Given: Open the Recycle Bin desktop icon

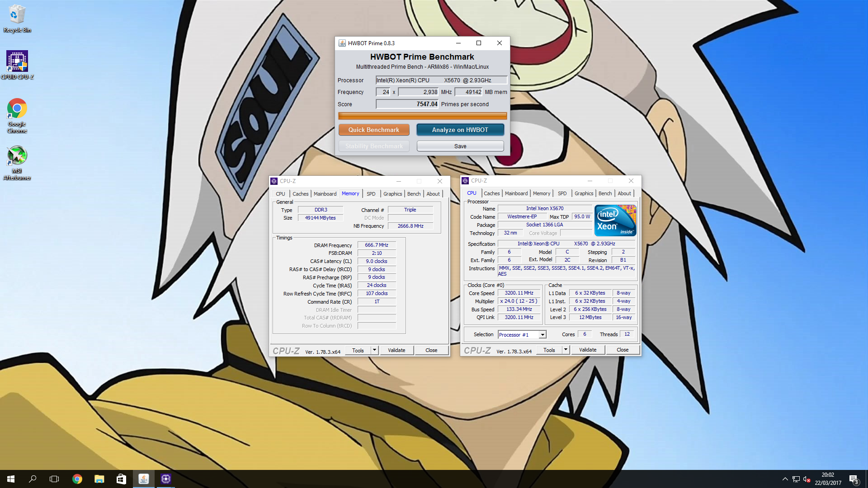Looking at the screenshot, I should 17,19.
